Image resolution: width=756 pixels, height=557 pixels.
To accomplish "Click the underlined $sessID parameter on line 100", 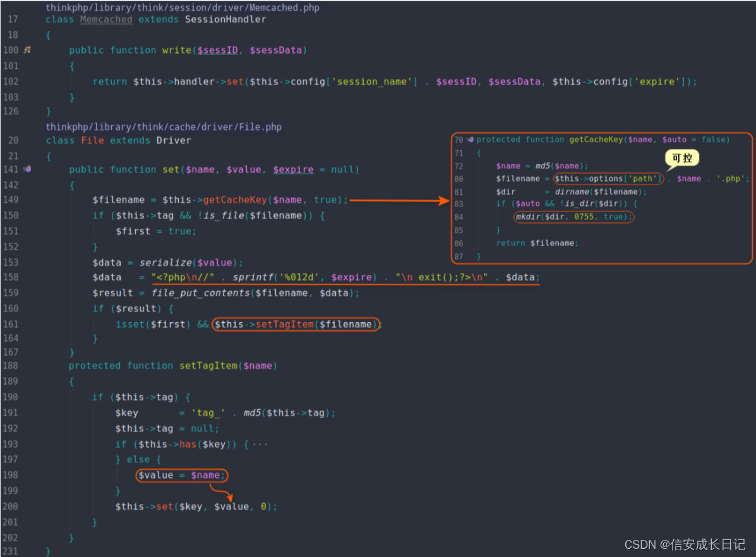I will point(217,50).
